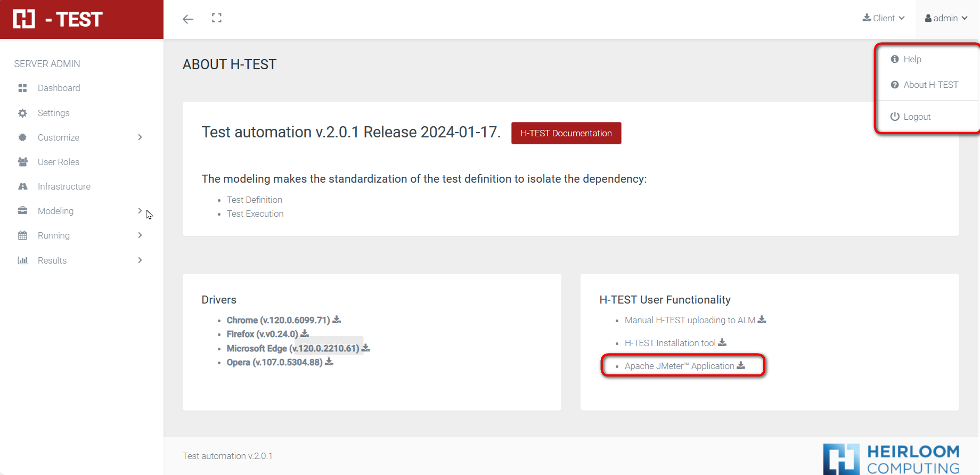Download the Apache JMeter Application

pyautogui.click(x=740, y=366)
